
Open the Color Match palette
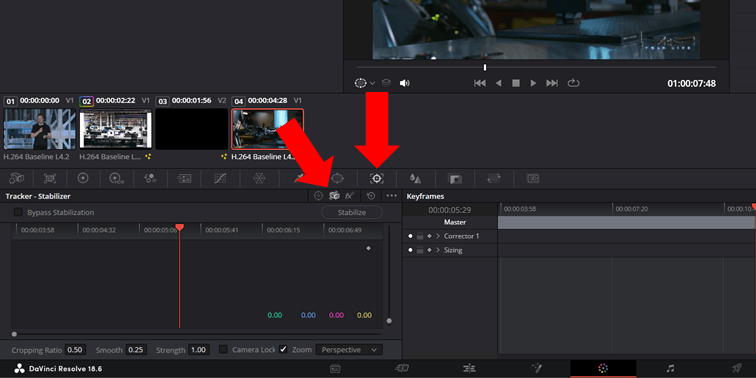pos(50,178)
